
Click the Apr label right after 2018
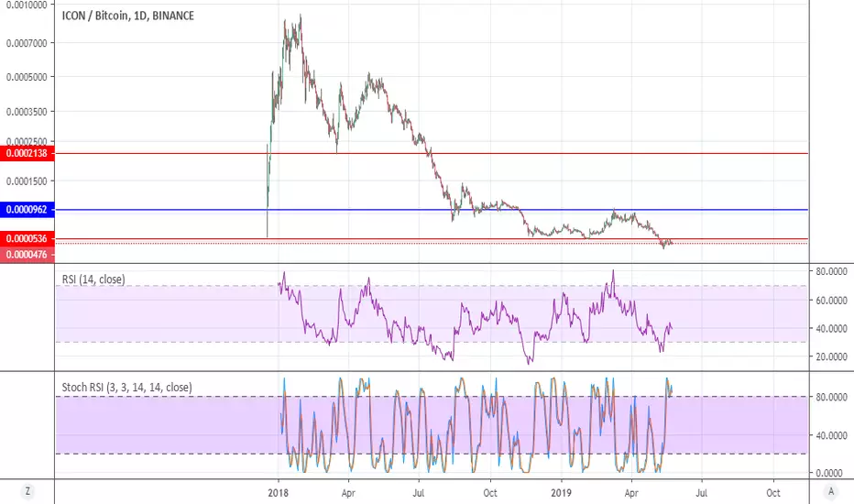click(x=348, y=493)
